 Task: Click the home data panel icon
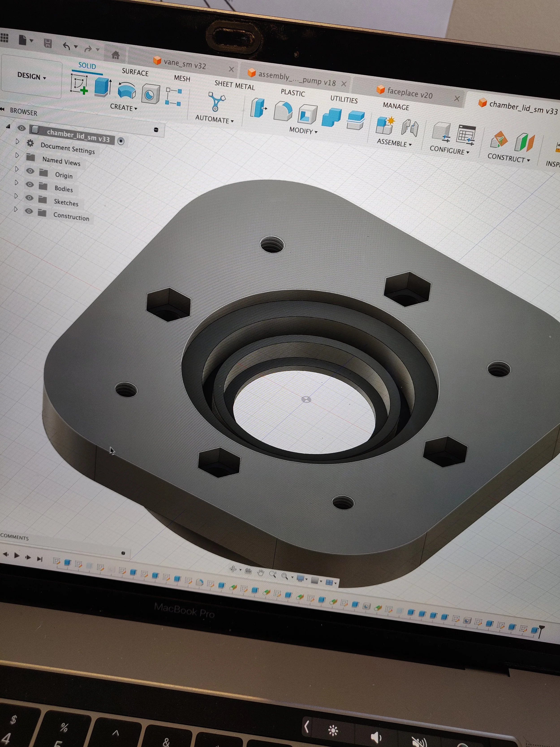pos(115,55)
